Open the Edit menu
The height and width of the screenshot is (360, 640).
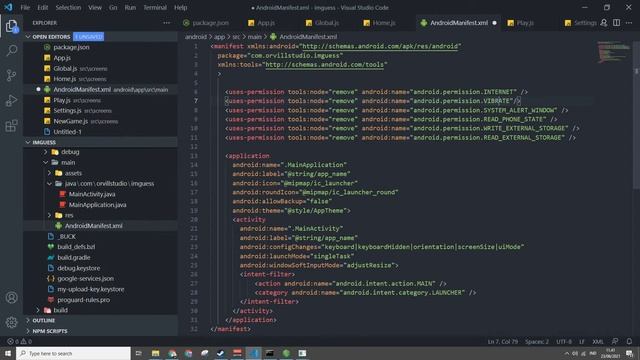42,7
